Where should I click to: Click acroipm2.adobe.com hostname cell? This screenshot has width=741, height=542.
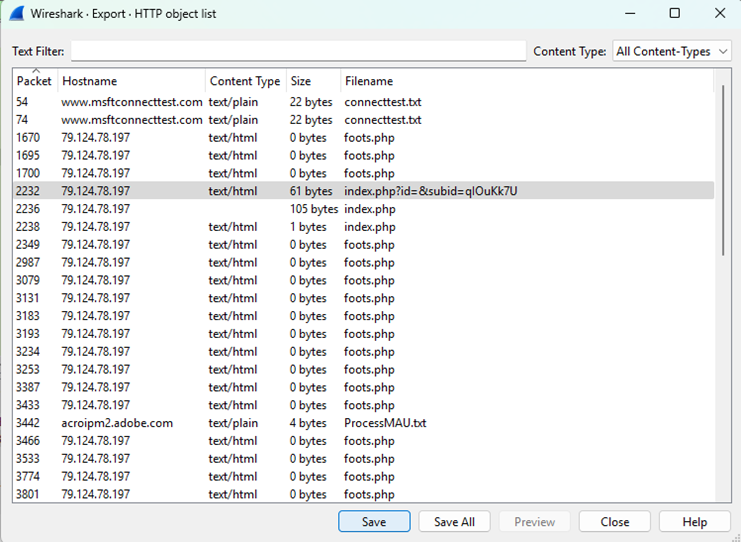117,423
